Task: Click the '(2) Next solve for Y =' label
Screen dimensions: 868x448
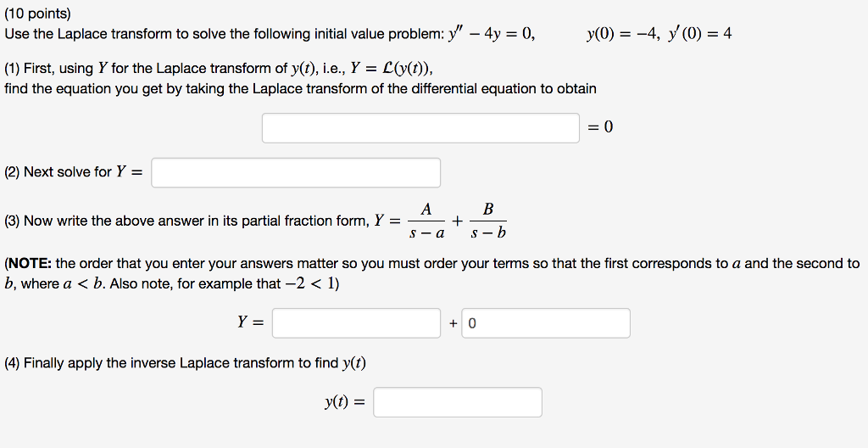Action: pos(73,172)
